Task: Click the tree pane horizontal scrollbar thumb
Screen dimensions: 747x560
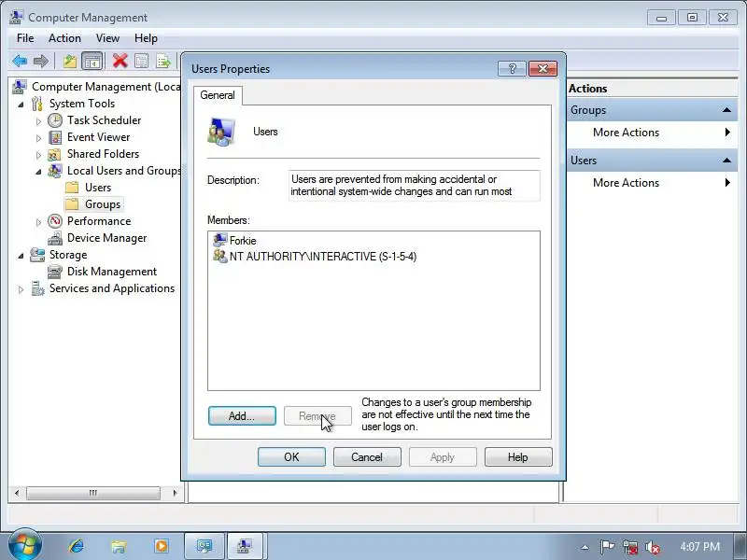Action: click(93, 493)
